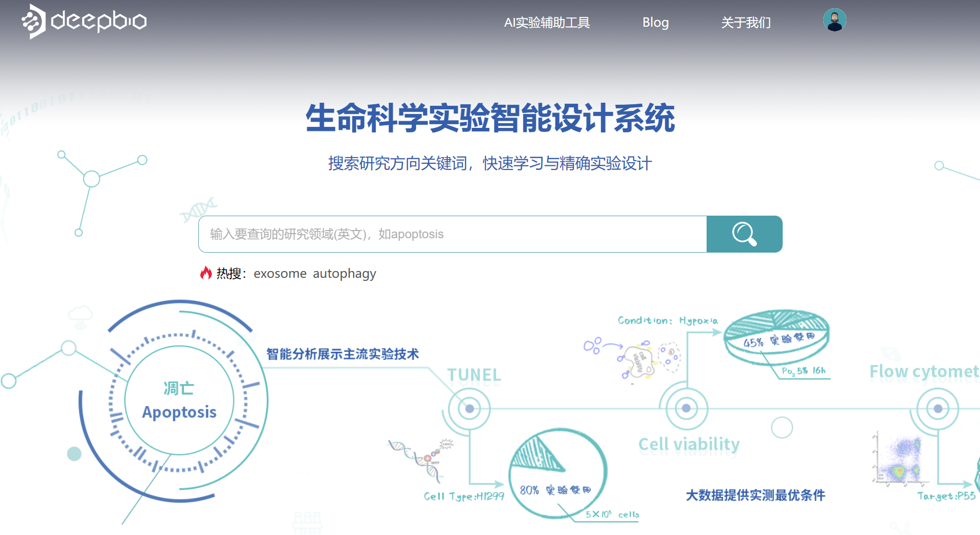
Task: Switch to the Blog page
Action: pyautogui.click(x=655, y=22)
